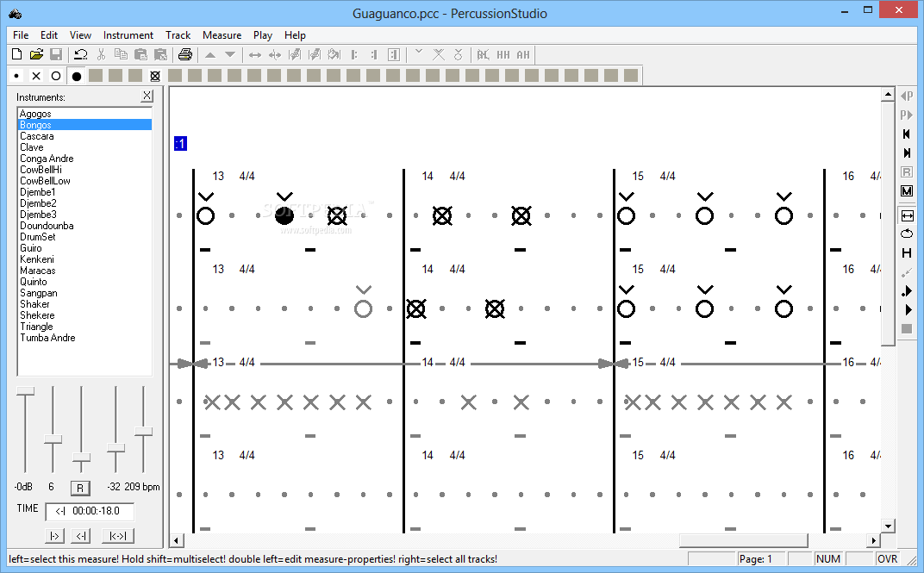Toggle the loop playback icon

pyautogui.click(x=907, y=234)
